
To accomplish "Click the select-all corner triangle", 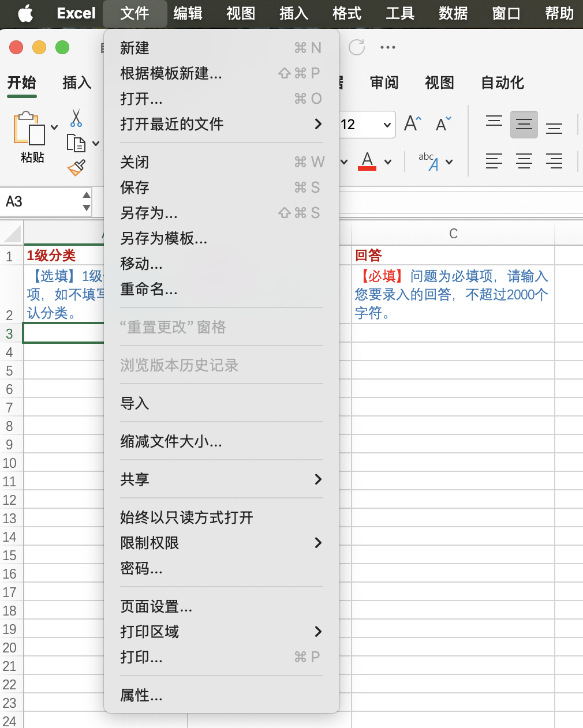I will pyautogui.click(x=12, y=234).
